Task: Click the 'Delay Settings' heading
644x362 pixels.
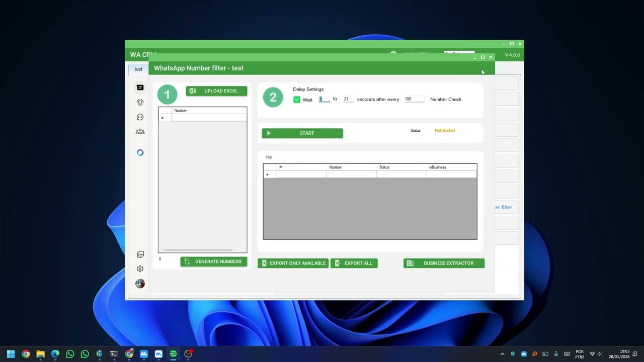Action: [x=308, y=89]
